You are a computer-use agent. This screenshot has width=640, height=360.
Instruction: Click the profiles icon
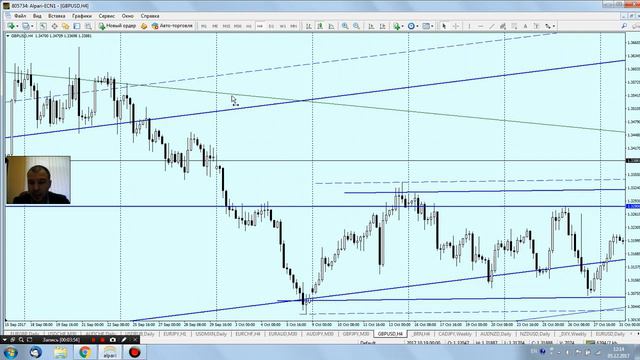26,26
